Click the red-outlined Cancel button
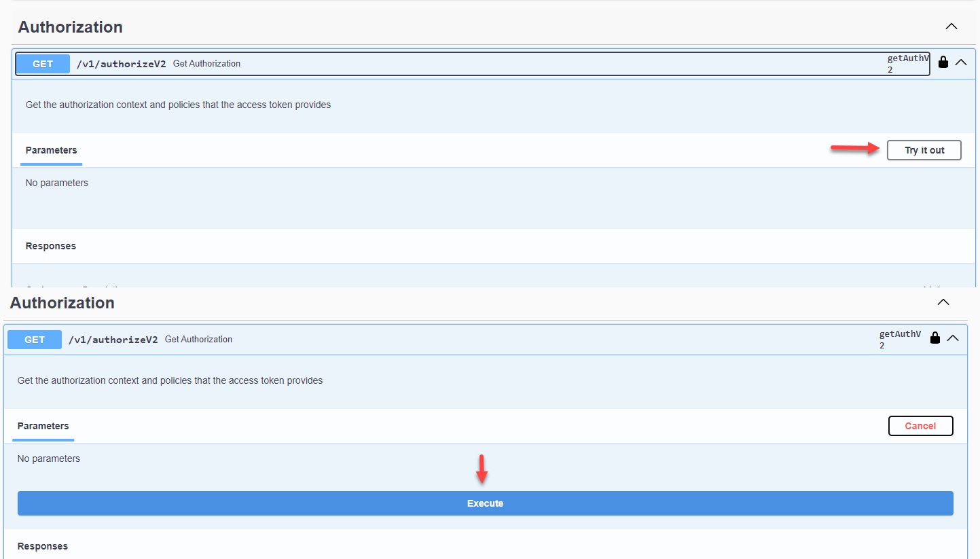 (x=921, y=426)
